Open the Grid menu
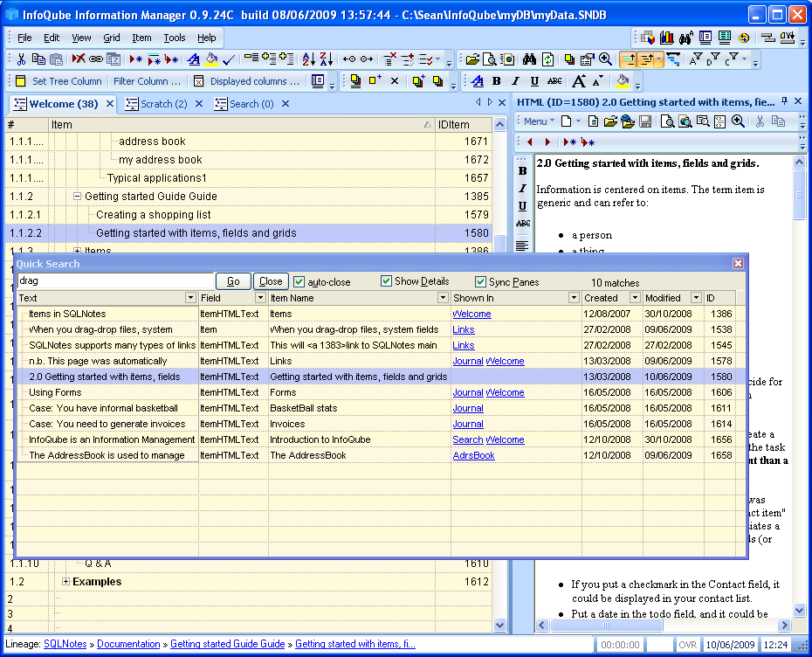The height and width of the screenshot is (657, 812). [x=112, y=38]
